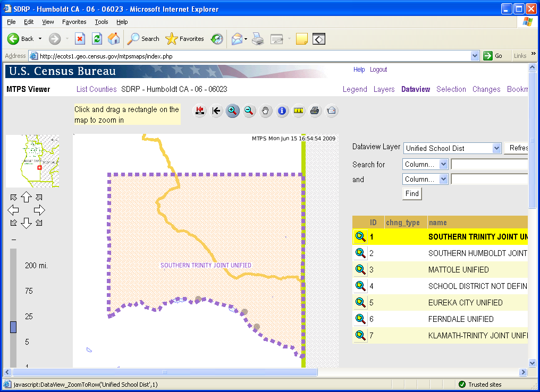The image size is (540, 392).
Task: Click the zoom scale slider handle
Action: tap(13, 327)
